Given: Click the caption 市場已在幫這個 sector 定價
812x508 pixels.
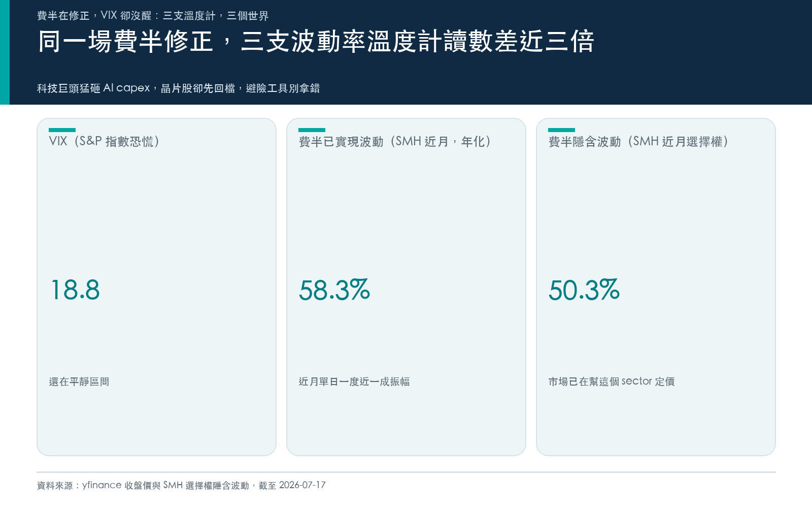Looking at the screenshot, I should [612, 382].
